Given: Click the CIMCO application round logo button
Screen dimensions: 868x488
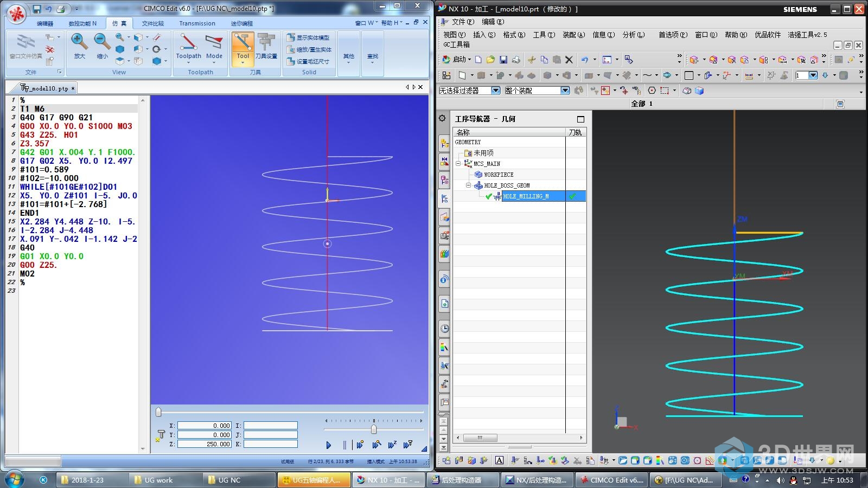Looking at the screenshot, I should pyautogui.click(x=17, y=15).
